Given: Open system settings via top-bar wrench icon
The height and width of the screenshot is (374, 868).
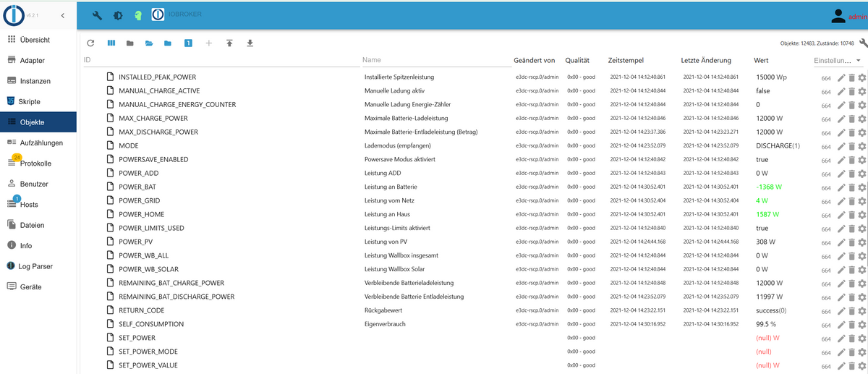Looking at the screenshot, I should [x=98, y=15].
